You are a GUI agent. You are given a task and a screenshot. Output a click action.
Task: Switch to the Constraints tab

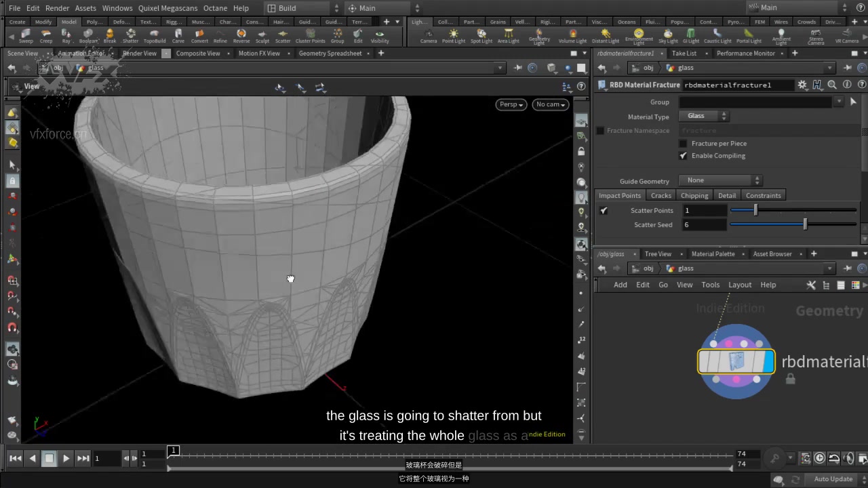click(x=763, y=195)
